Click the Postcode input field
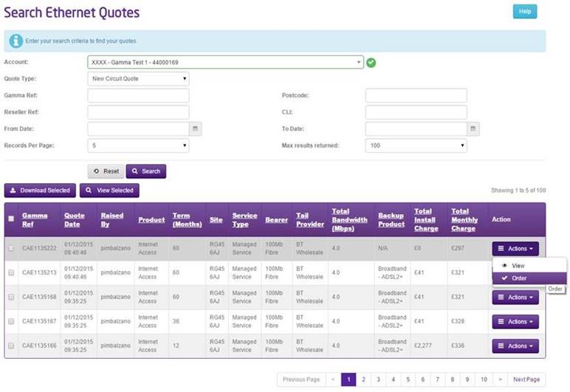570x392 pixels. click(x=416, y=95)
